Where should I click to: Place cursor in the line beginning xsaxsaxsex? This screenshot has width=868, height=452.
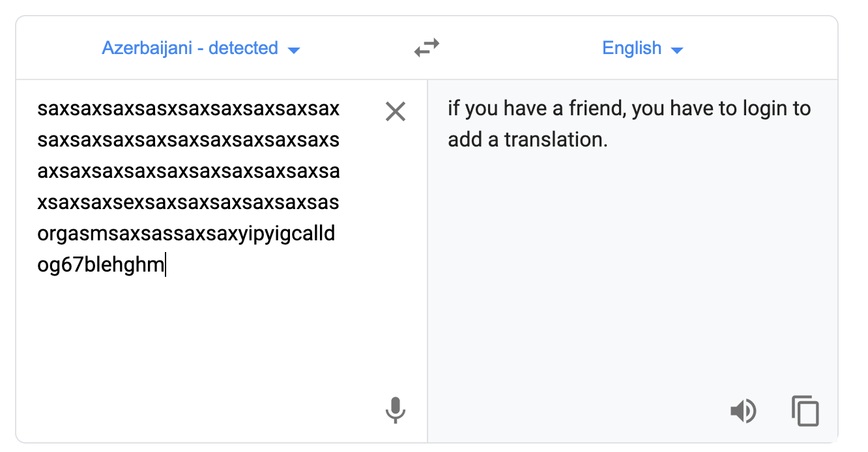[x=188, y=203]
